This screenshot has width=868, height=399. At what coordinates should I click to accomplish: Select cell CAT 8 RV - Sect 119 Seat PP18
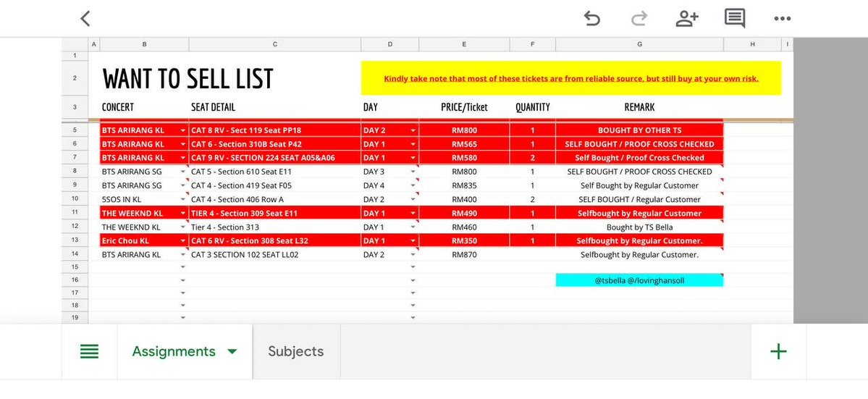(x=275, y=130)
